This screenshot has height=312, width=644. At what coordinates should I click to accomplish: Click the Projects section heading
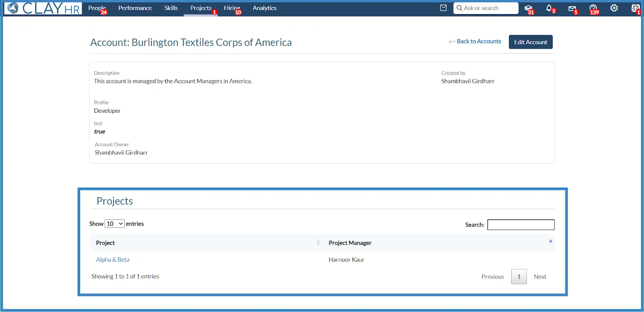pyautogui.click(x=115, y=201)
